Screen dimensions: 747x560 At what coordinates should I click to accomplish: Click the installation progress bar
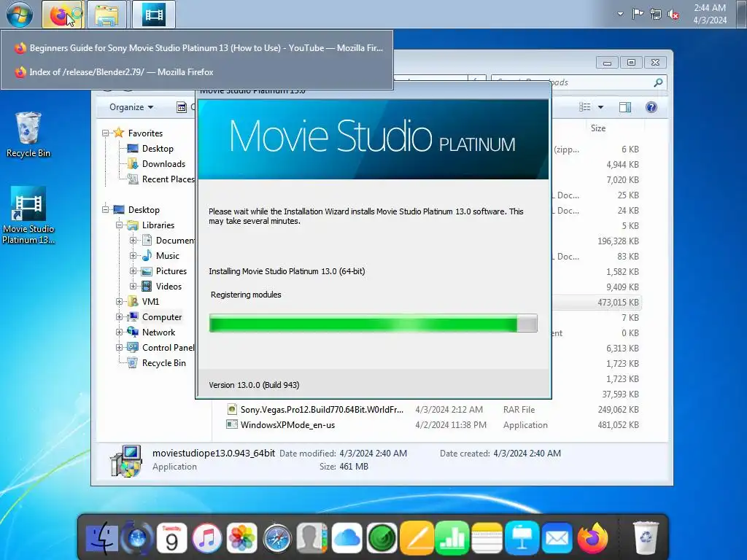point(373,324)
